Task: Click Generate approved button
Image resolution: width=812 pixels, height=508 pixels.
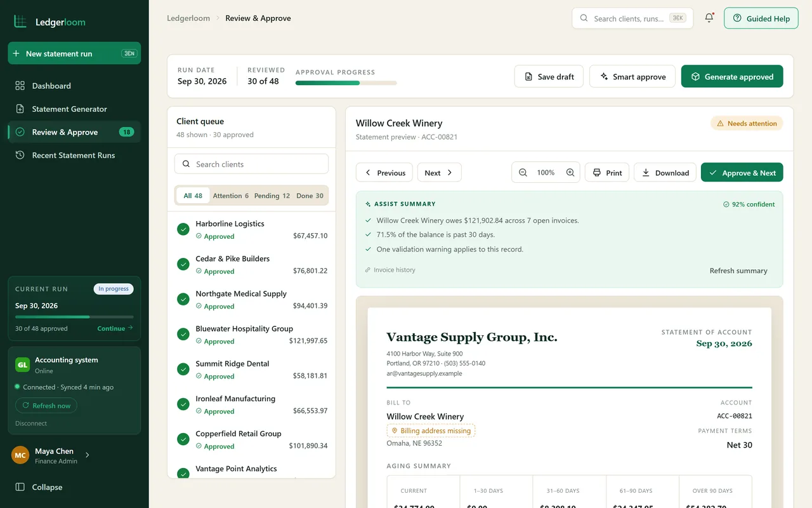Action: 732,77
